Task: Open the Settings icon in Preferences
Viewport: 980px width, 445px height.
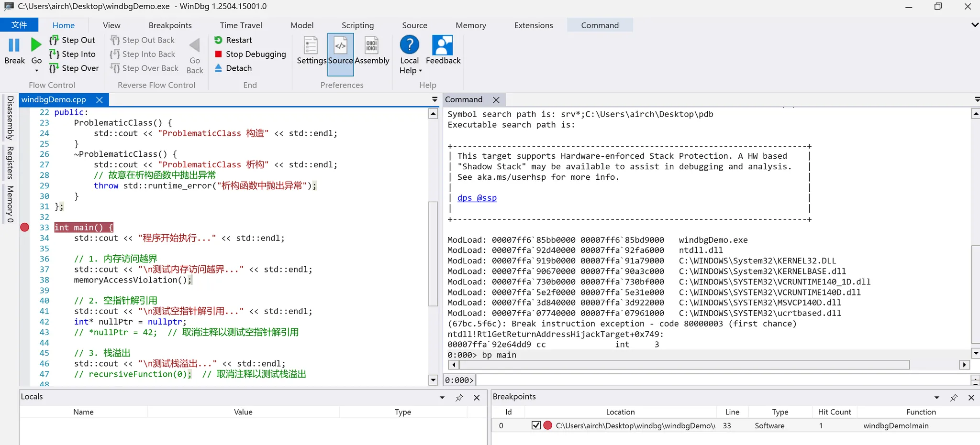Action: [311, 46]
